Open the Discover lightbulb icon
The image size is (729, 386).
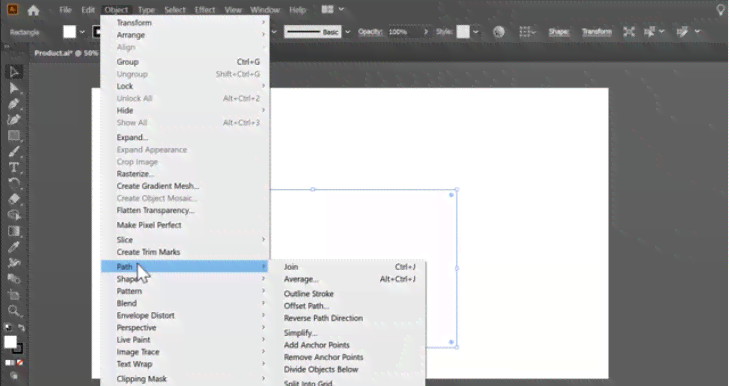pos(720,10)
